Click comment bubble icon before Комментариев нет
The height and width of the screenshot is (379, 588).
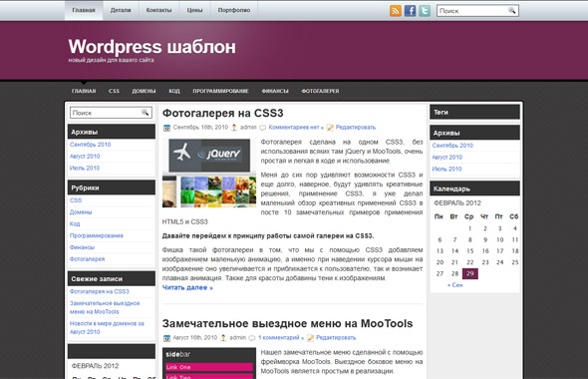point(263,128)
